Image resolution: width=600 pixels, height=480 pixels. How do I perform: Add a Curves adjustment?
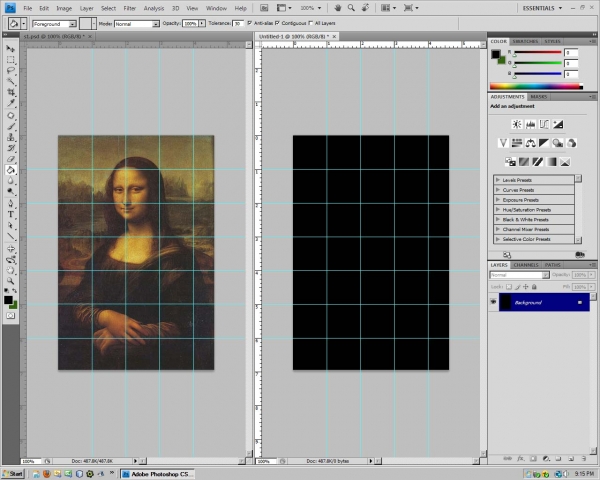coord(544,124)
